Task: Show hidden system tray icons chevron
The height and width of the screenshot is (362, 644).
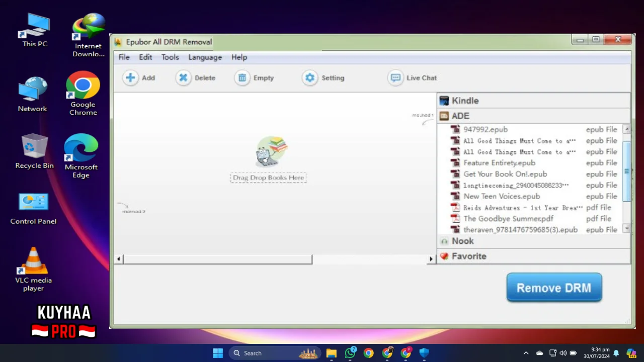Action: click(x=526, y=353)
